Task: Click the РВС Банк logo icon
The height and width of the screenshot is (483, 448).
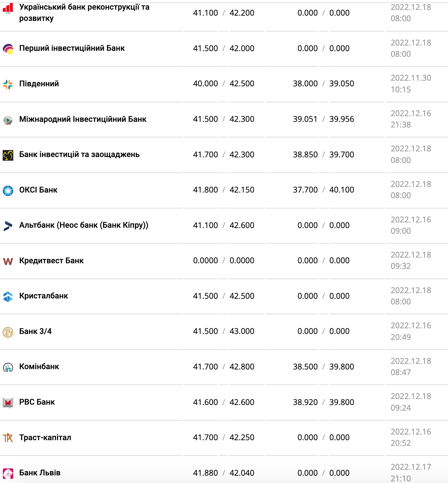Action: pos(8,403)
